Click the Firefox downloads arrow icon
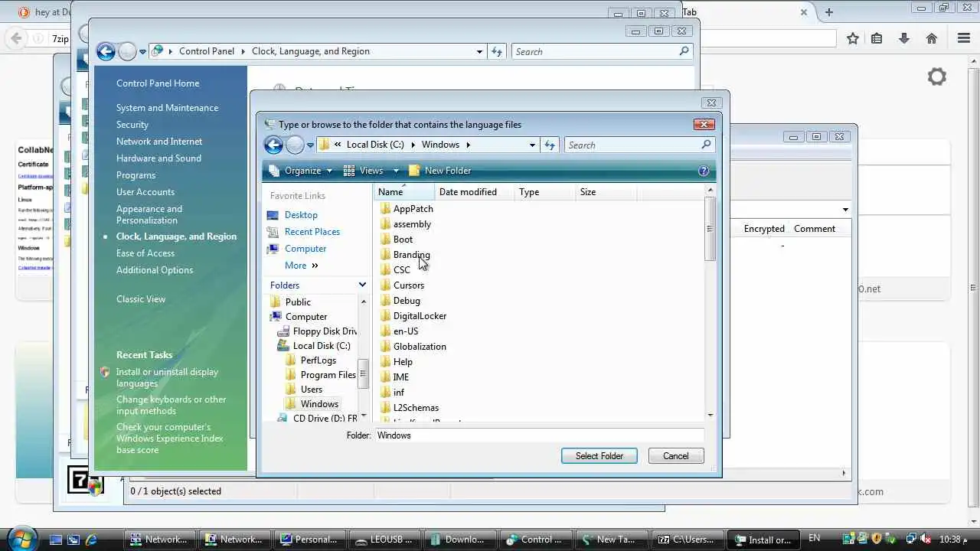Viewport: 980px width, 551px height. tap(904, 38)
